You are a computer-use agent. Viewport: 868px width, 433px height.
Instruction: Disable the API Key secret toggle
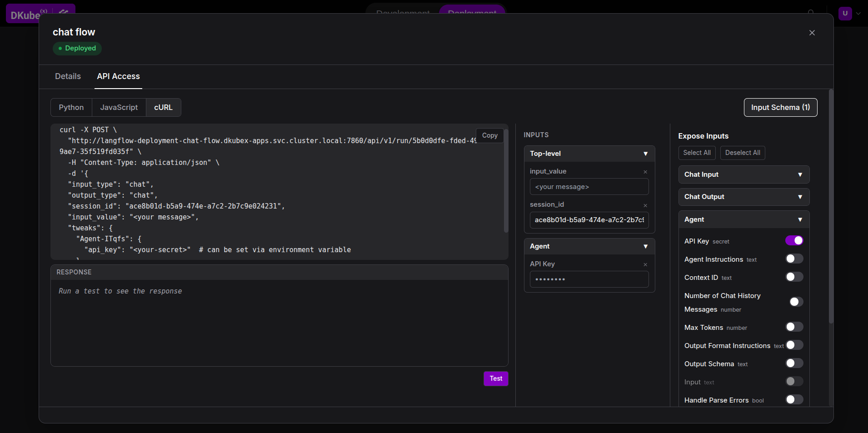pos(794,240)
